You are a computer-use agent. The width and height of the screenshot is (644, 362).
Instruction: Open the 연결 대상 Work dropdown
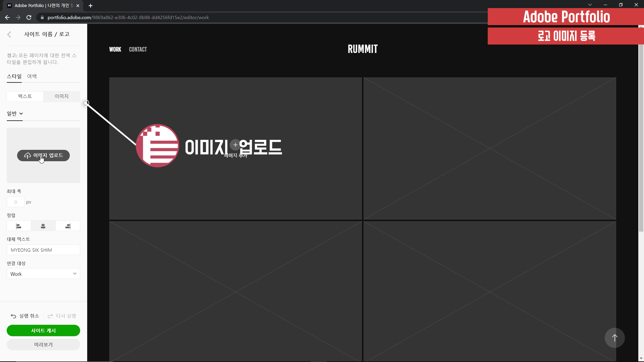pos(43,274)
